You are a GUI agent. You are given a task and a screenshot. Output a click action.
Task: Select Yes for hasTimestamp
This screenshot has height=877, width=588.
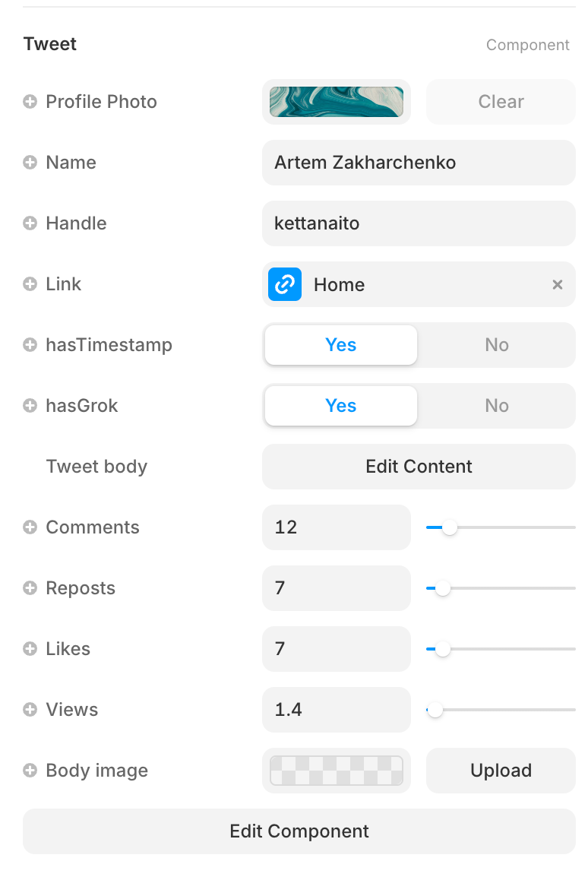pos(340,344)
